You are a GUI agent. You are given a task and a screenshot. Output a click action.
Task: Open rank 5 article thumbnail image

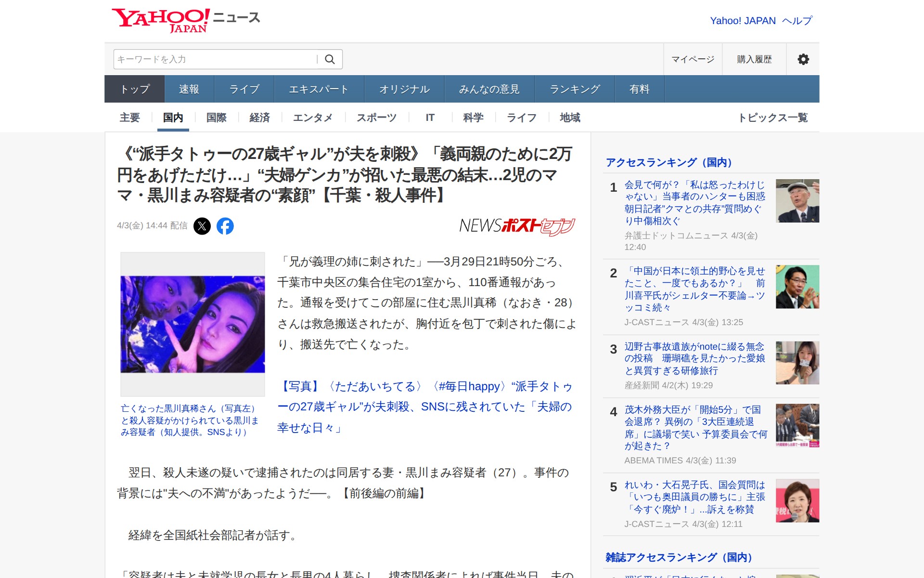click(x=797, y=500)
